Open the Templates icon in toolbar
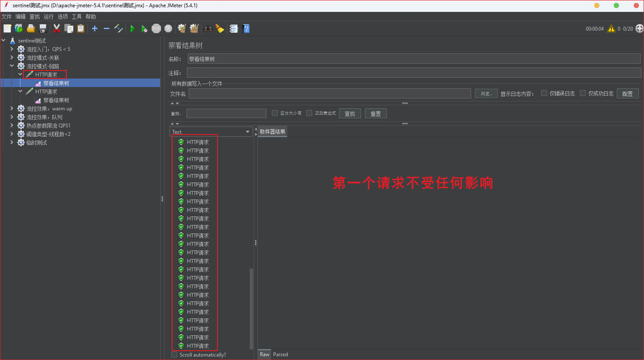 (19, 28)
